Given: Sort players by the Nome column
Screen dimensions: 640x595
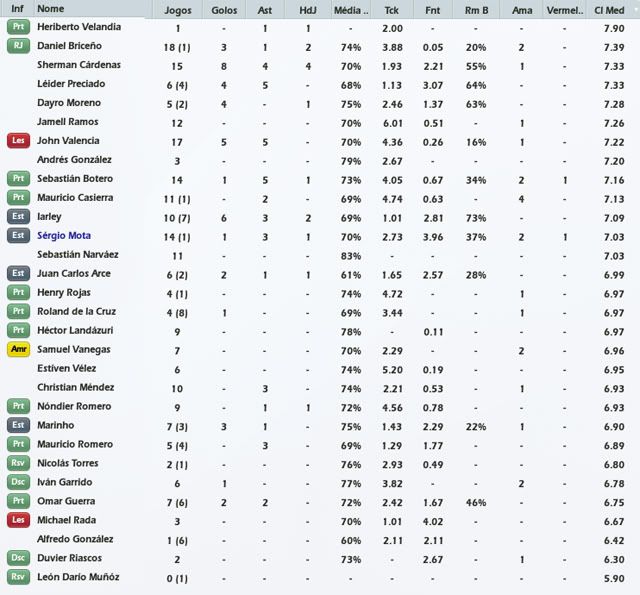Looking at the screenshot, I should coord(50,9).
